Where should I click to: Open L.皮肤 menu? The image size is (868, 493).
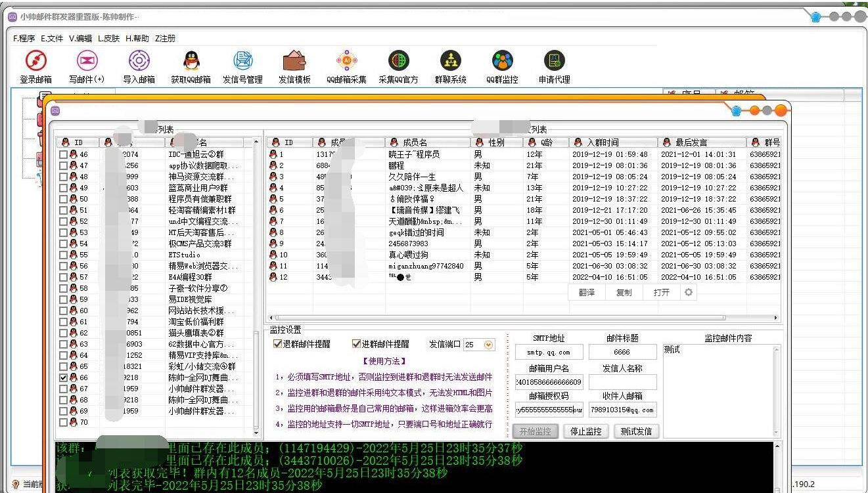click(x=109, y=39)
